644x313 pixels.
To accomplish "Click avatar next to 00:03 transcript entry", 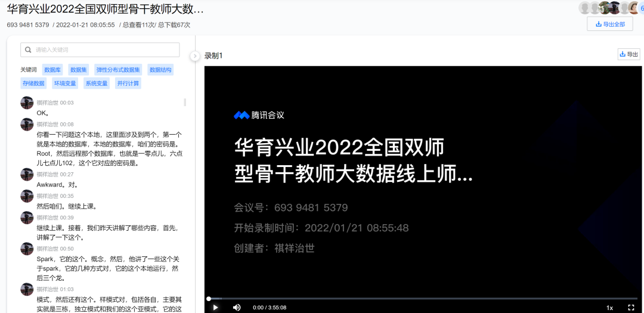I will (x=27, y=103).
